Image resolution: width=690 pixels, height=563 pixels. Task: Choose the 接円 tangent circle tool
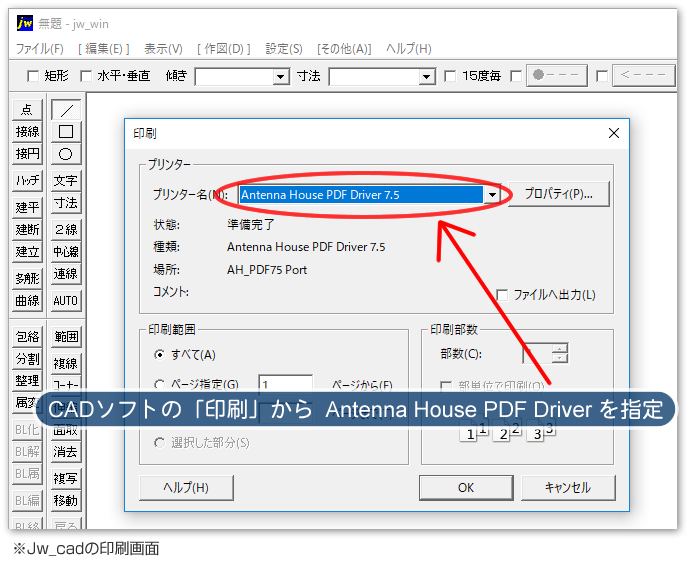27,154
